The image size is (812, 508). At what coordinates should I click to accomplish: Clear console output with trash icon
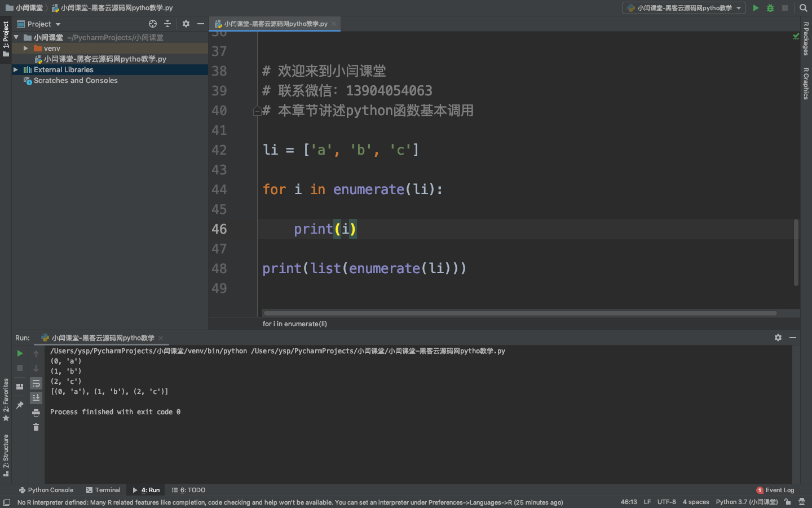[x=36, y=427]
